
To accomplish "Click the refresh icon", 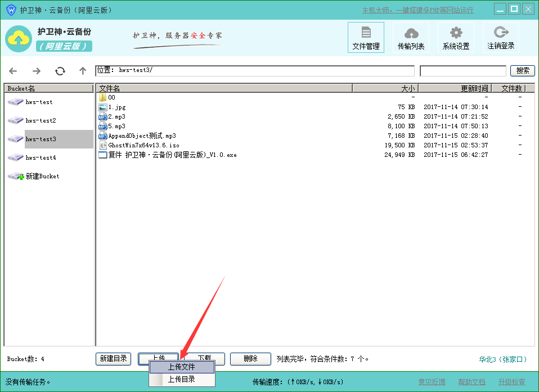I will 60,71.
